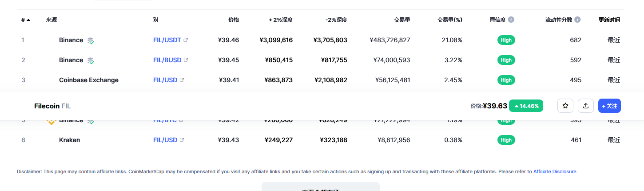Viewport: 644px width, 191px height.
Task: Click the info icon beside 流动性分数
Action: 577,20
